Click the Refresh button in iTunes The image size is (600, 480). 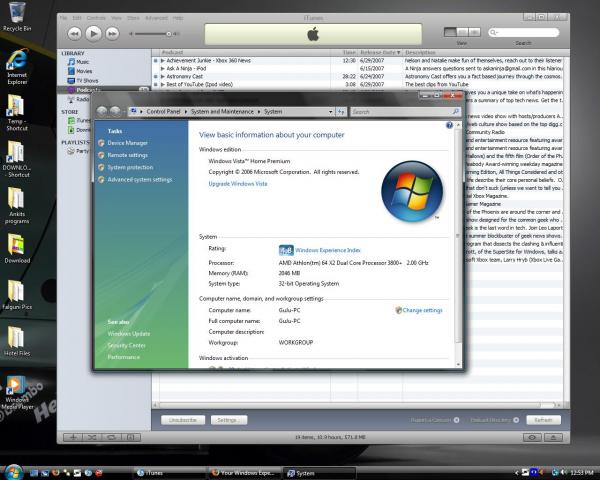pos(543,420)
